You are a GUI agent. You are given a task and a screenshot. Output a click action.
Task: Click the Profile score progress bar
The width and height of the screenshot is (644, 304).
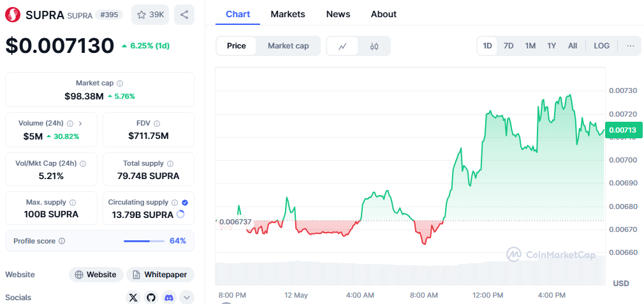coord(143,241)
